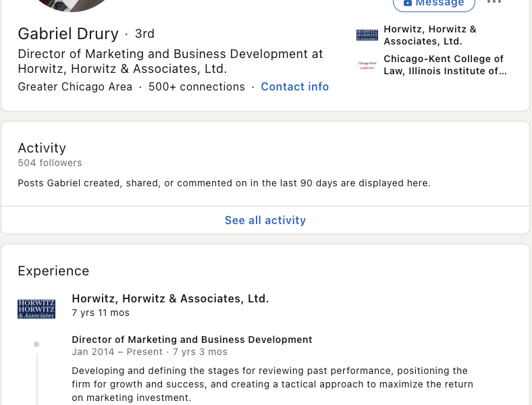Image resolution: width=532 pixels, height=405 pixels.
Task: Open the More actions three-dot menu
Action: coord(494,3)
